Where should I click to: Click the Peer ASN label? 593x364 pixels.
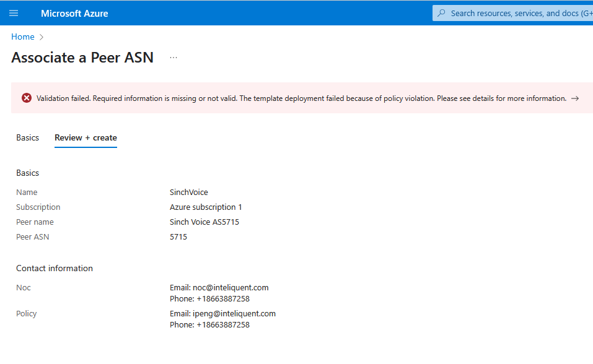[32, 236]
